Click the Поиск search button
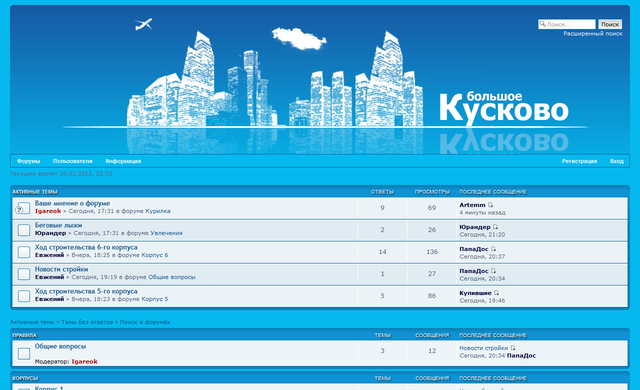The height and width of the screenshot is (390, 640). [610, 24]
